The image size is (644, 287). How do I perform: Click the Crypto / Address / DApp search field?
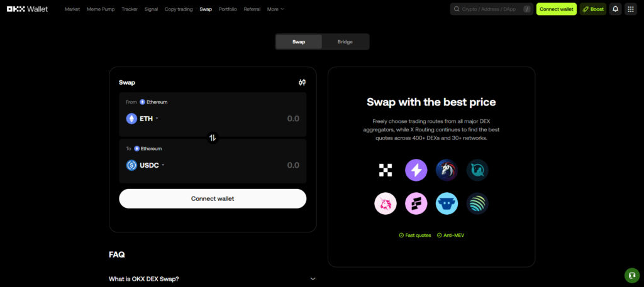(491, 9)
